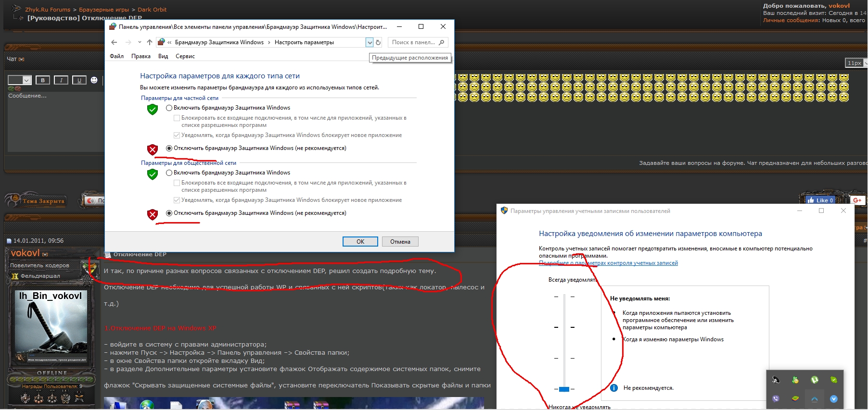Open the Сервис menu
Viewport: 868px width, 410px height.
coord(185,56)
